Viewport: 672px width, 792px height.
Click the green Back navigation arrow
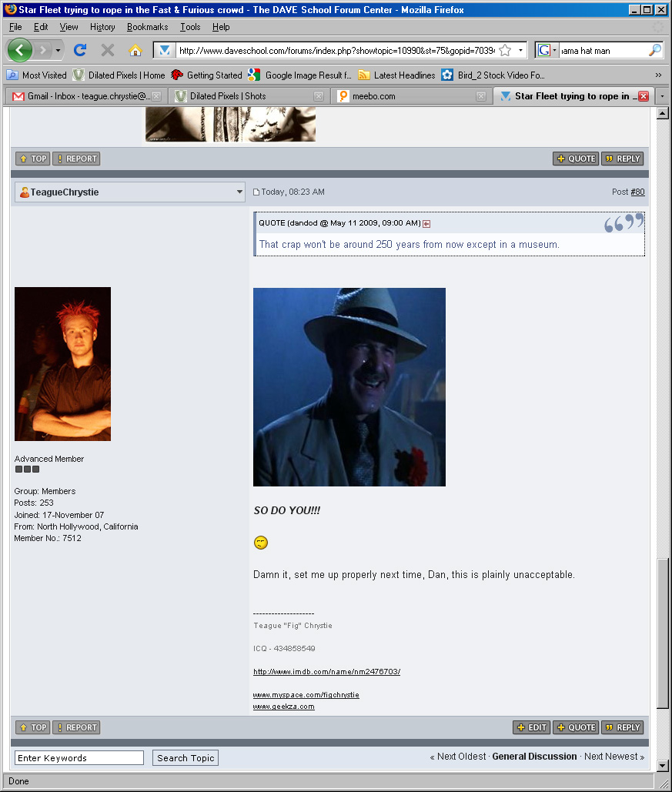[20, 50]
